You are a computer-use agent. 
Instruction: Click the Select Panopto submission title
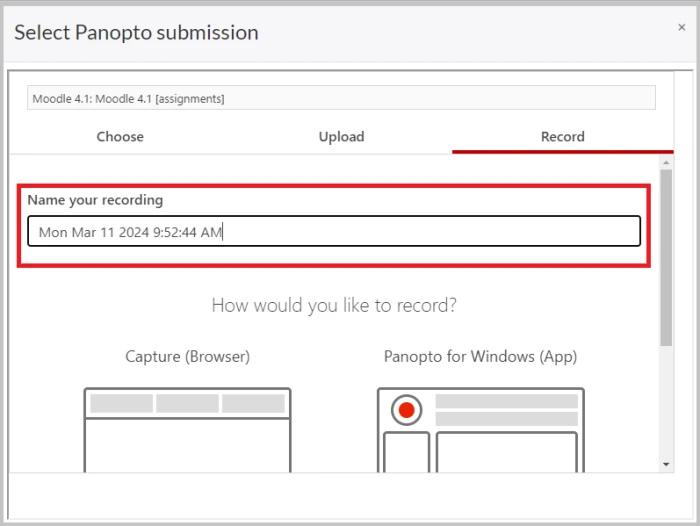coord(136,33)
